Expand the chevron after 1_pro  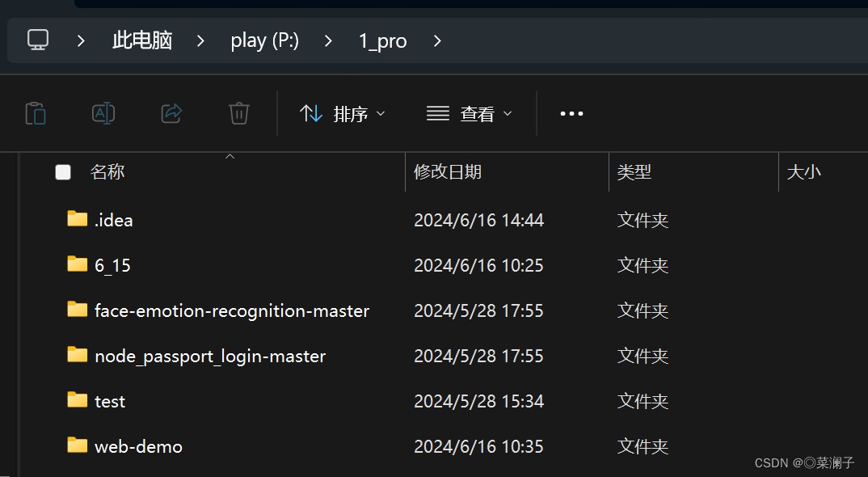pyautogui.click(x=437, y=40)
